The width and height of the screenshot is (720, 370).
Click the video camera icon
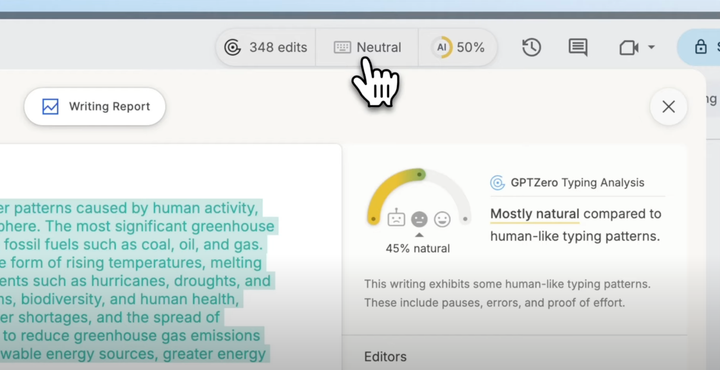(629, 47)
